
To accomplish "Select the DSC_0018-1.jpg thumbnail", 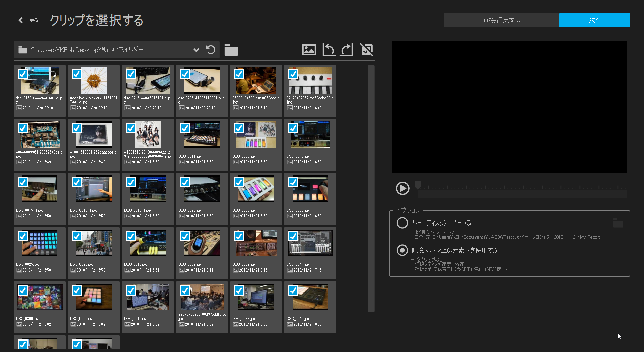I will point(148,189).
